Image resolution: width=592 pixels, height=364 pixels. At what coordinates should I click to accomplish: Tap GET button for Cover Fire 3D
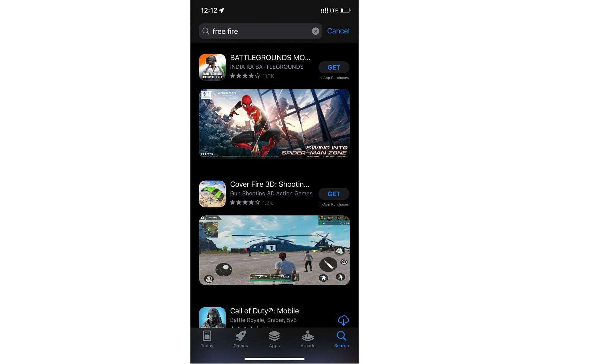334,194
